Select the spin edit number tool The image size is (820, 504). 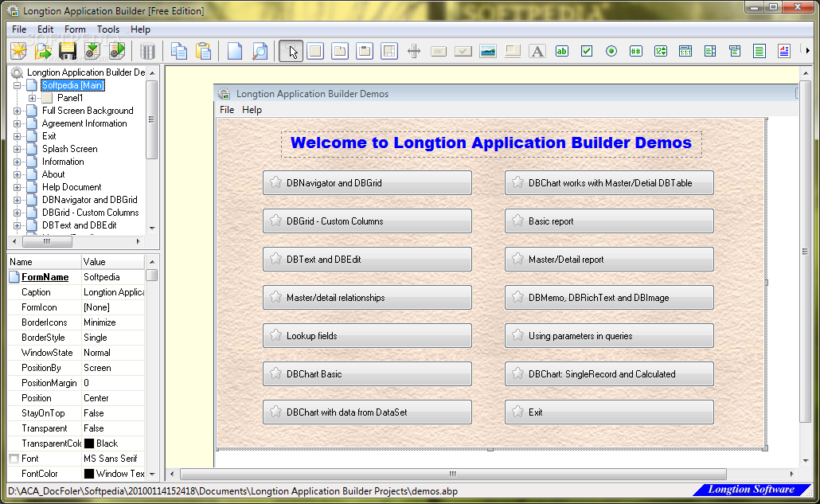click(661, 51)
